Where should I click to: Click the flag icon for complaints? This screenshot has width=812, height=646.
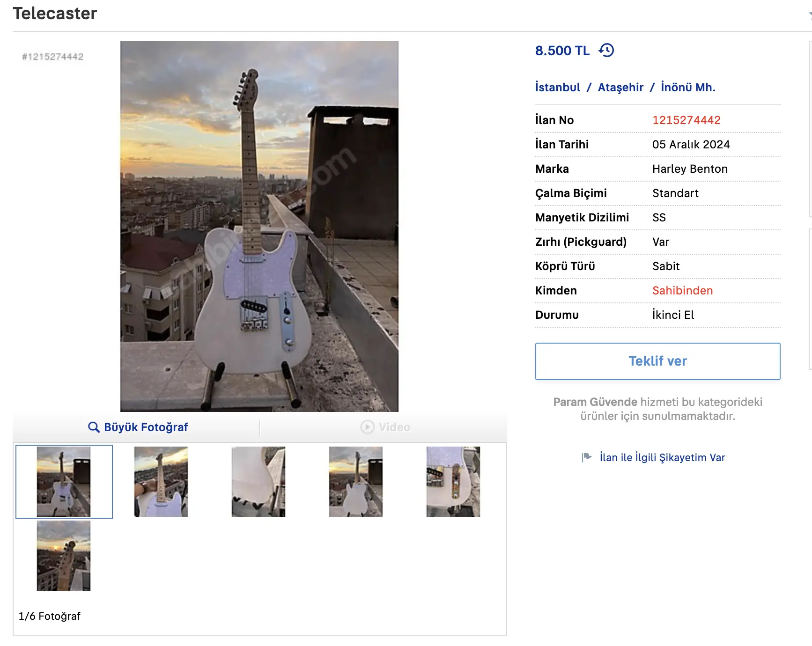[586, 457]
